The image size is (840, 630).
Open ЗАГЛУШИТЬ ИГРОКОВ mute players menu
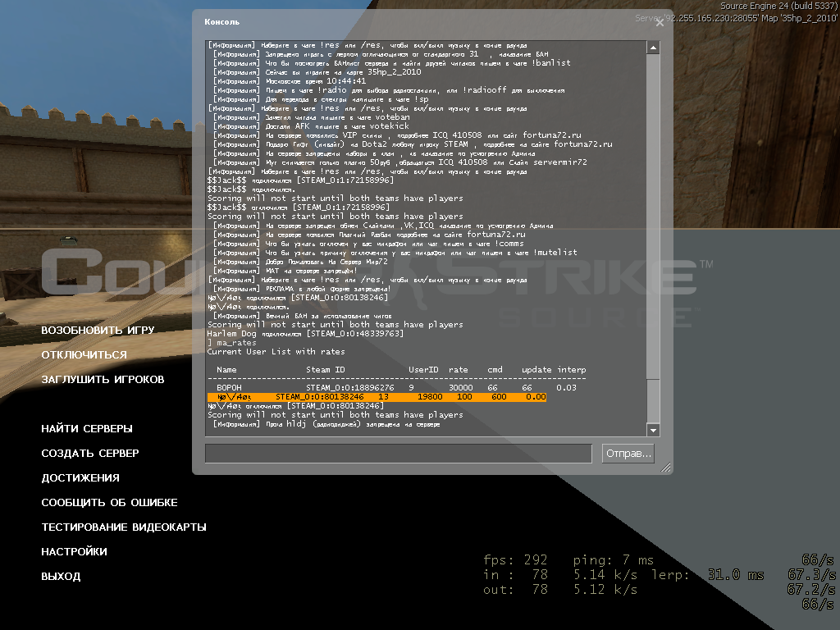[x=103, y=379]
